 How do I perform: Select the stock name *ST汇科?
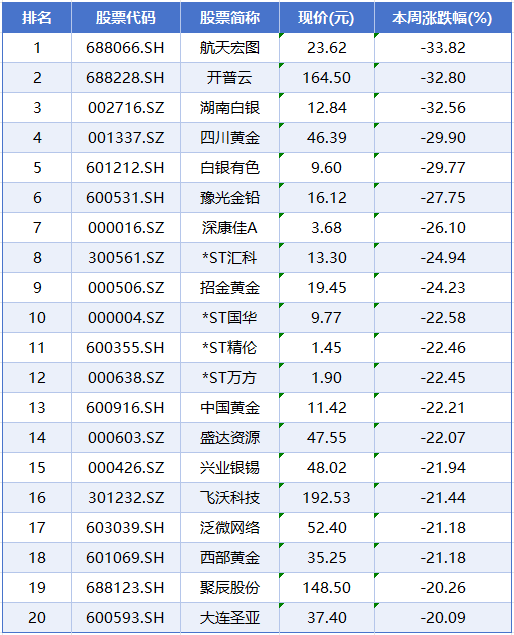230,258
